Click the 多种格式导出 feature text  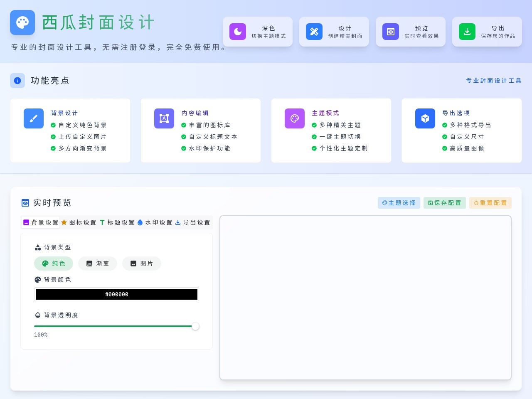point(470,125)
